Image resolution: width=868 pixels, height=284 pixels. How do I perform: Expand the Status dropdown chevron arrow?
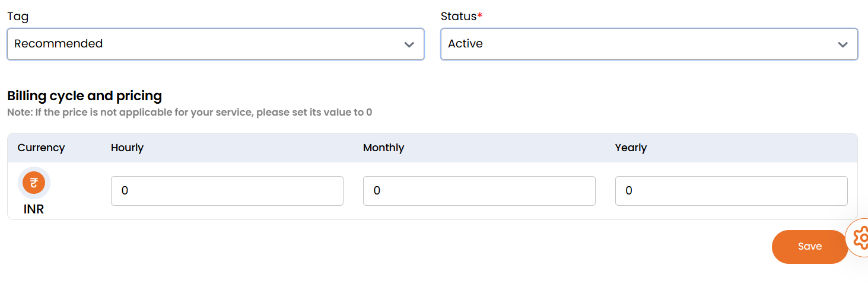point(842,44)
